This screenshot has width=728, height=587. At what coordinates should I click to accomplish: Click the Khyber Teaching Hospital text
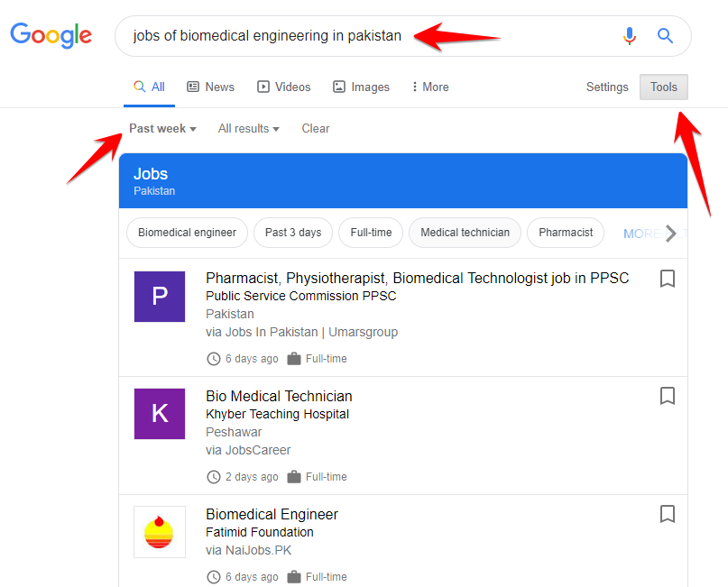click(277, 414)
